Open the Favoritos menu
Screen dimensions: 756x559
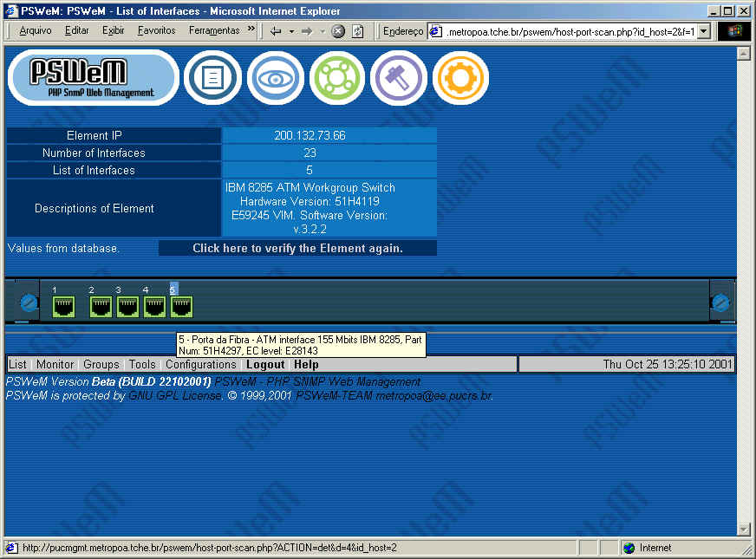coord(156,30)
